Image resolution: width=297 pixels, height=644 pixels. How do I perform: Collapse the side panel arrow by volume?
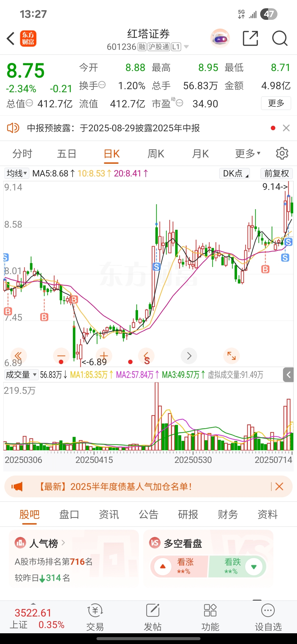(288, 375)
